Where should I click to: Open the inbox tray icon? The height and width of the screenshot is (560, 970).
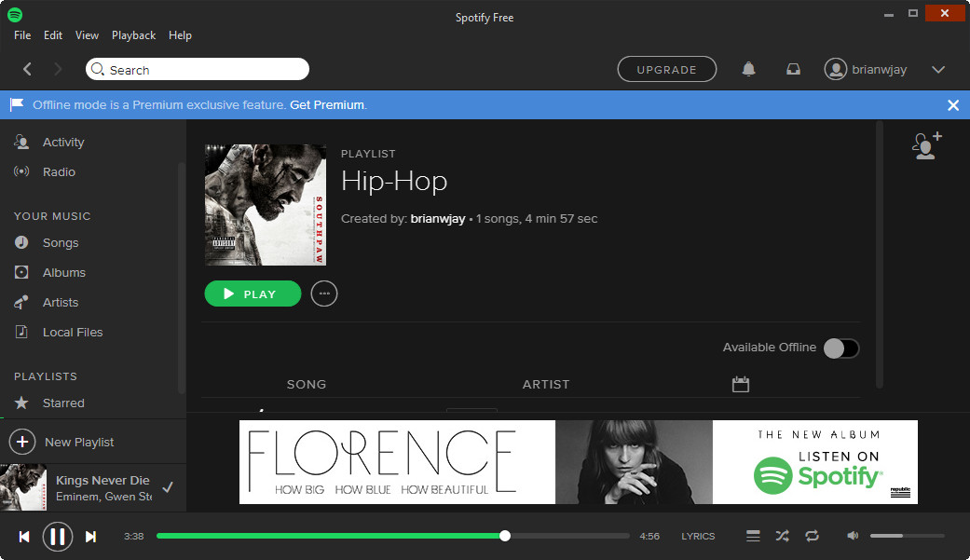click(x=793, y=69)
